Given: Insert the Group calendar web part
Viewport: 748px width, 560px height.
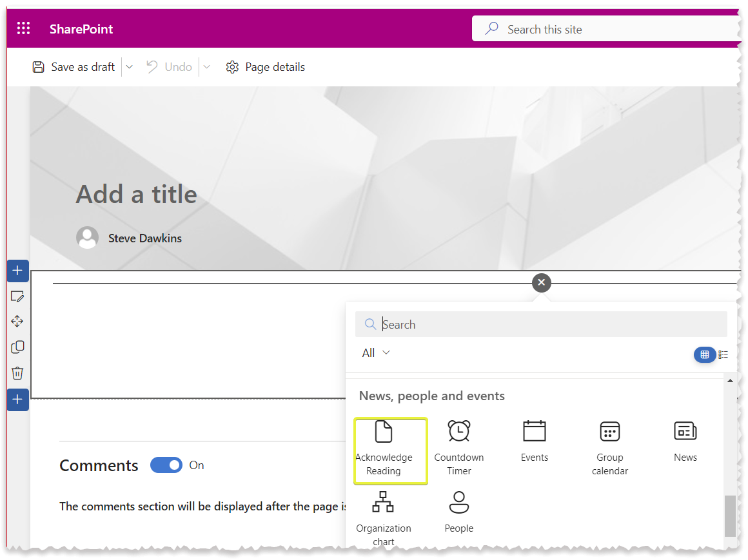Looking at the screenshot, I should pos(609,445).
